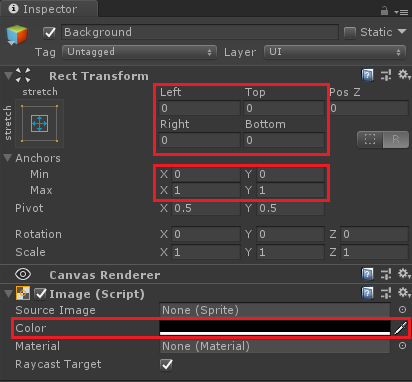Click Rotation X field
Screen dimensions: 412x382
206,234
